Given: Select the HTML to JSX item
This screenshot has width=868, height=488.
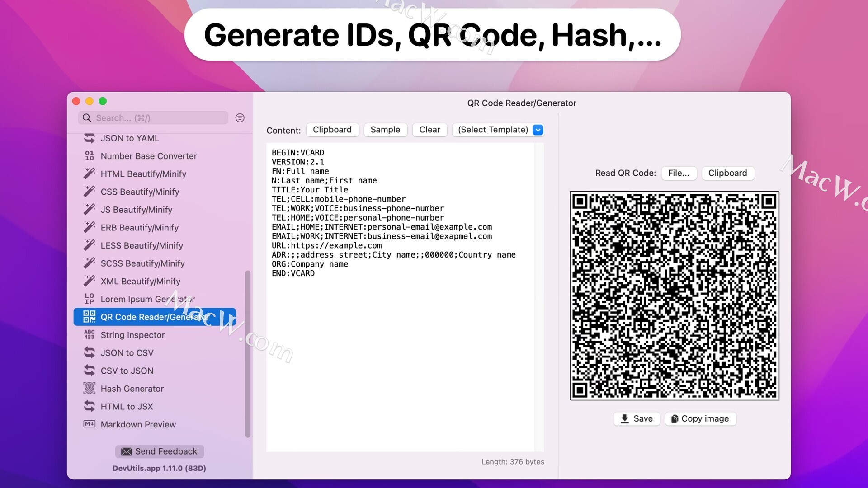Looking at the screenshot, I should pos(127,407).
